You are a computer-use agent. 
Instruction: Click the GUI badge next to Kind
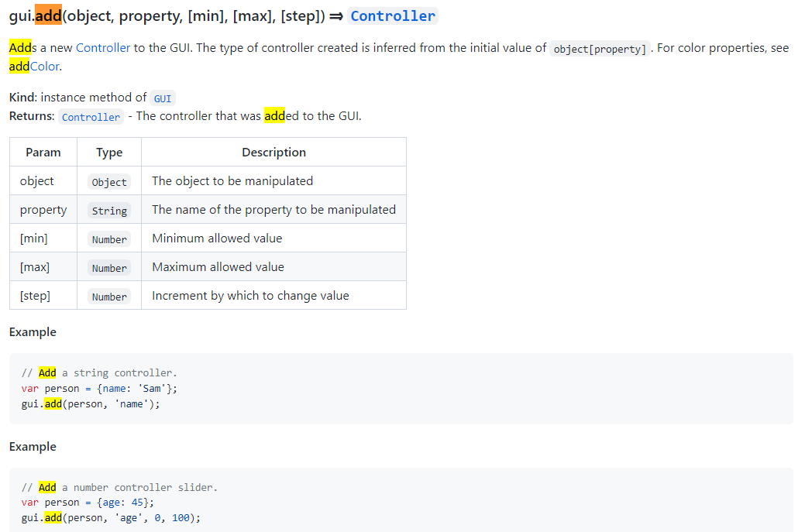pyautogui.click(x=162, y=98)
